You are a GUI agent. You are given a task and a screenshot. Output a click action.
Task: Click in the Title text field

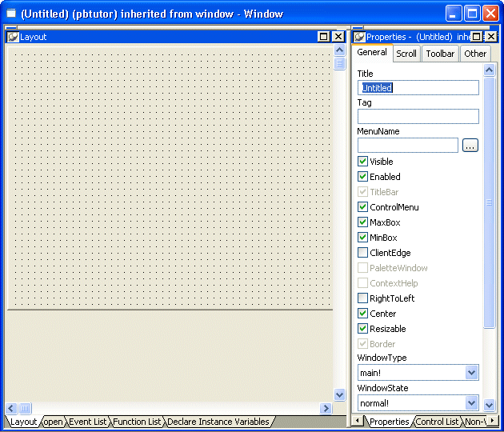(x=418, y=87)
